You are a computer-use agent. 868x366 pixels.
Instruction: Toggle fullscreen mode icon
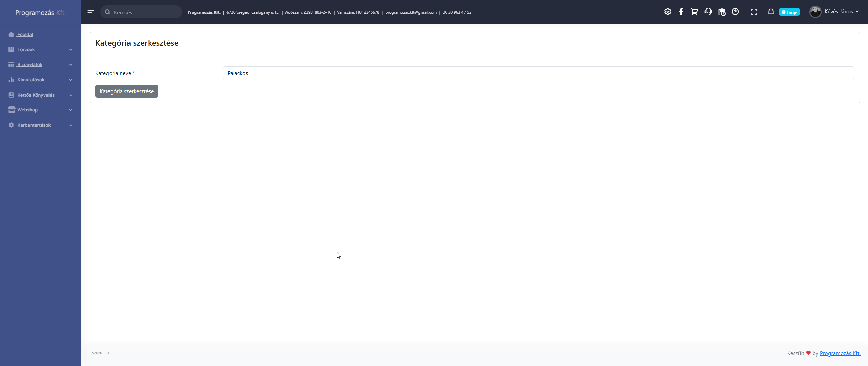click(754, 12)
